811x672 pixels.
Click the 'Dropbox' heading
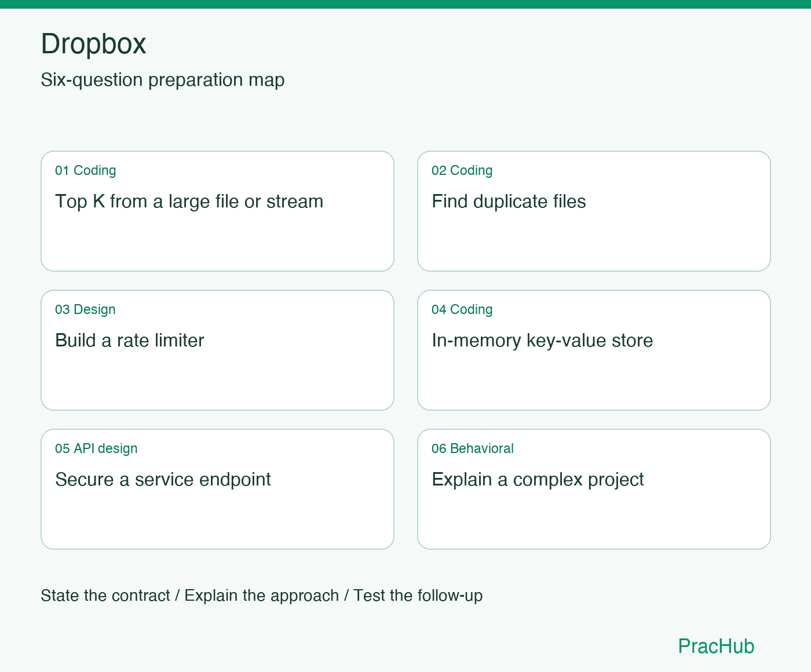pyautogui.click(x=93, y=44)
